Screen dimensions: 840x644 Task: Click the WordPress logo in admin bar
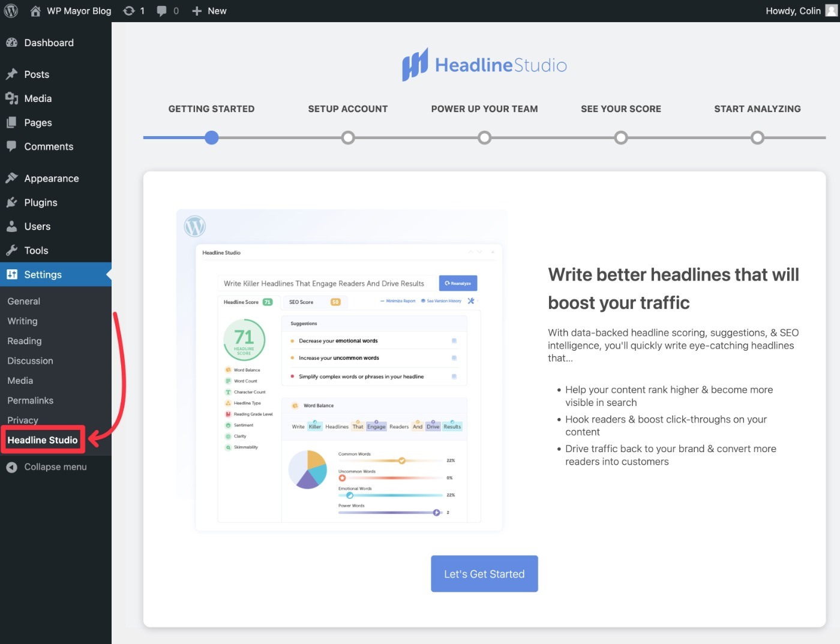click(11, 11)
